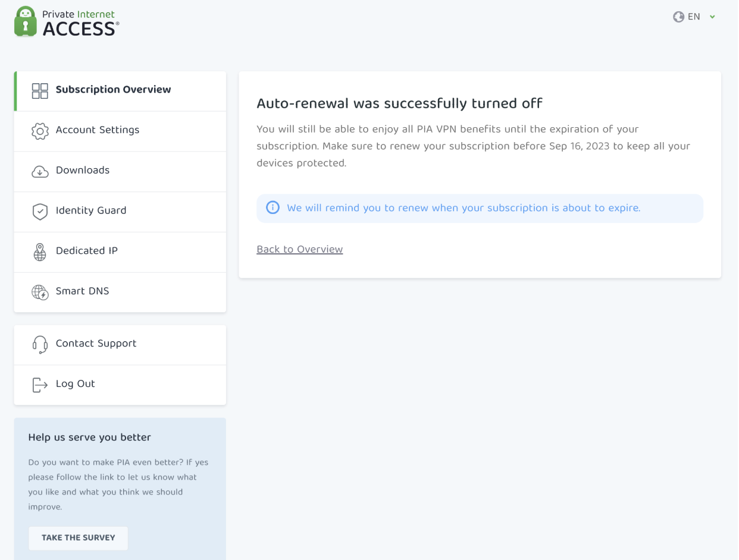Select the Smart DNS menu item
The width and height of the screenshot is (739, 560).
pyautogui.click(x=83, y=291)
